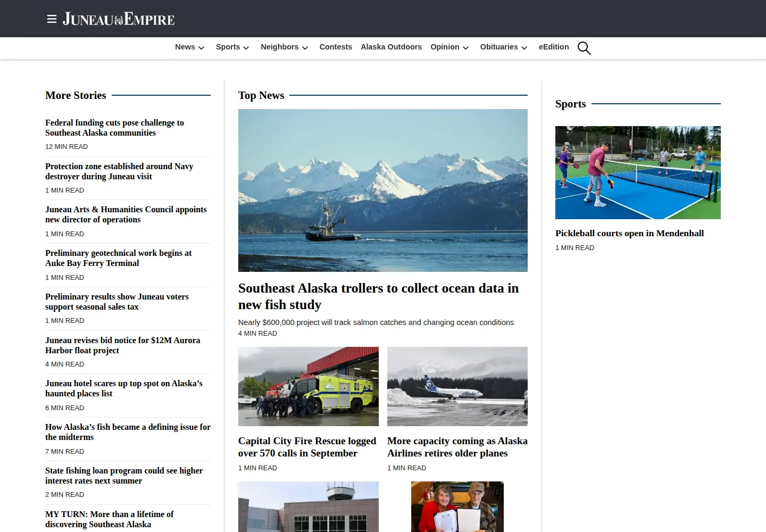Image resolution: width=766 pixels, height=532 pixels.
Task: Click the Juneau Empire logo
Action: point(119,19)
